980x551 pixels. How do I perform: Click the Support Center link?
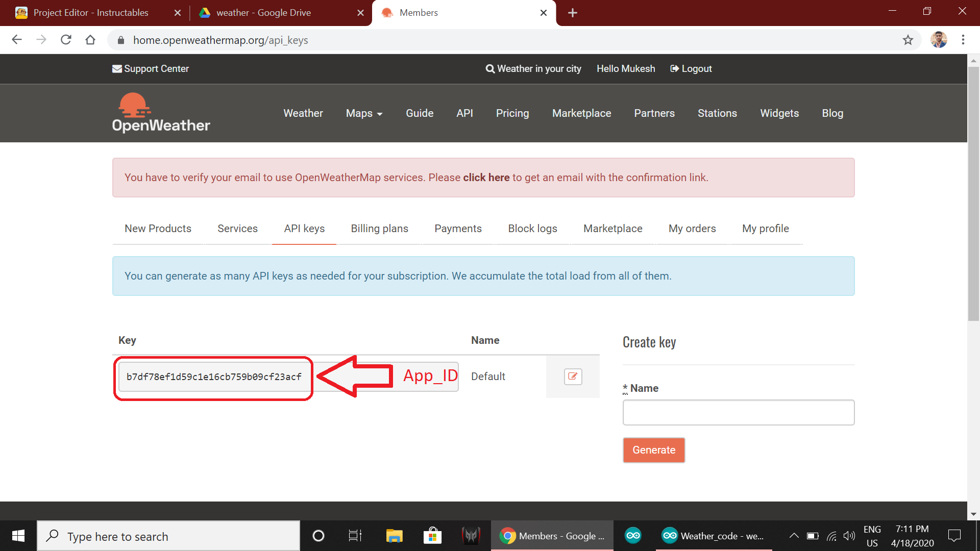(x=151, y=69)
